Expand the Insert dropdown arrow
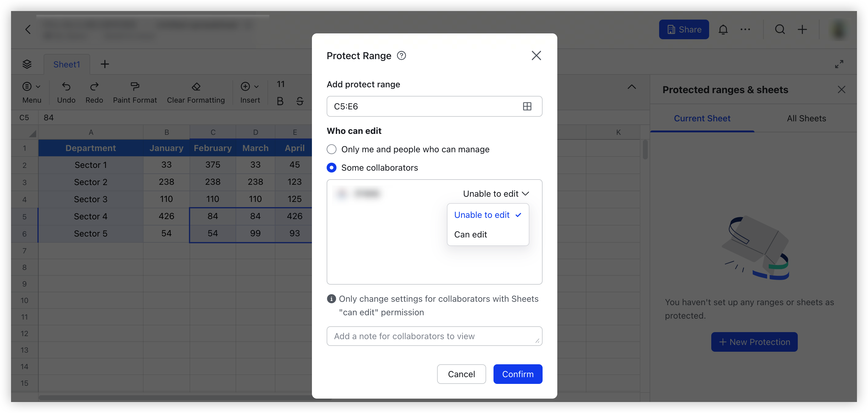868x413 pixels. coord(256,86)
